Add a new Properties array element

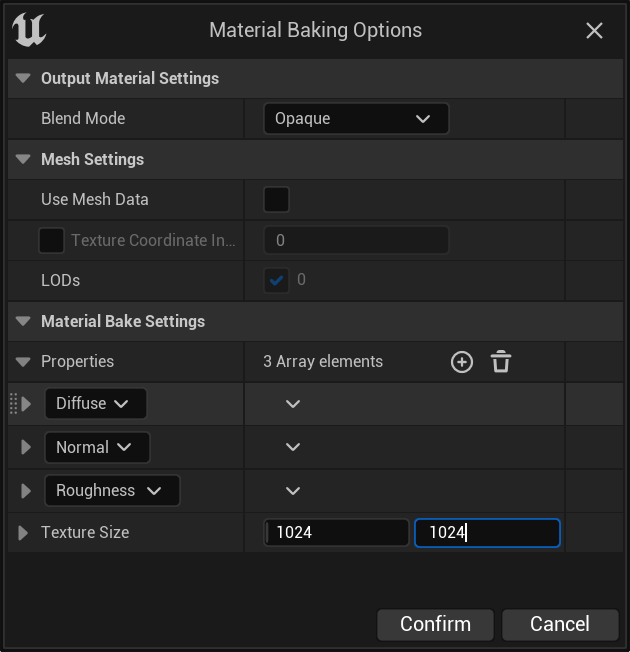(461, 362)
